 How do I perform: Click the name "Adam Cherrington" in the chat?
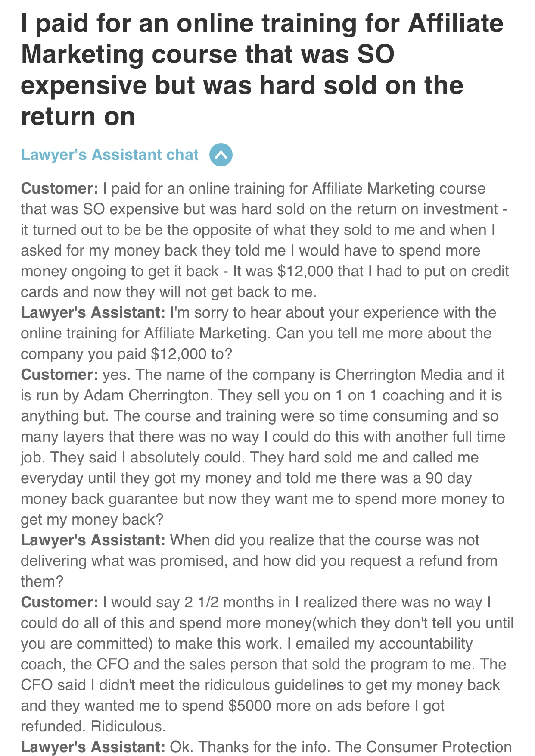coord(146,395)
